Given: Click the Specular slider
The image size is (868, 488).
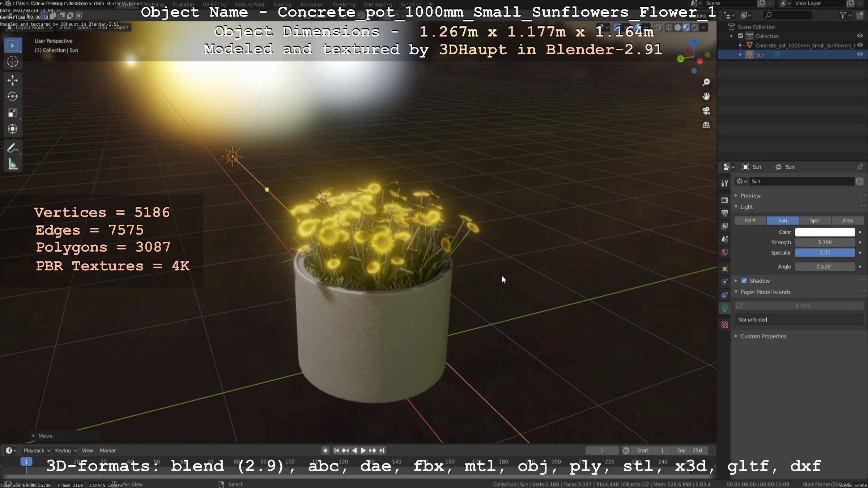Looking at the screenshot, I should 825,253.
